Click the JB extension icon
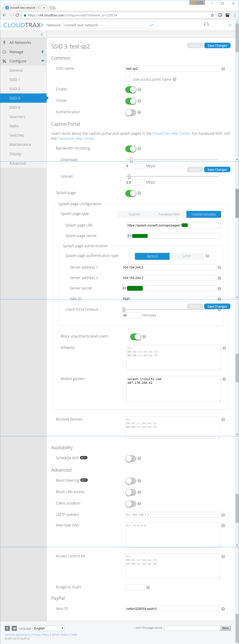 click(227, 15)
